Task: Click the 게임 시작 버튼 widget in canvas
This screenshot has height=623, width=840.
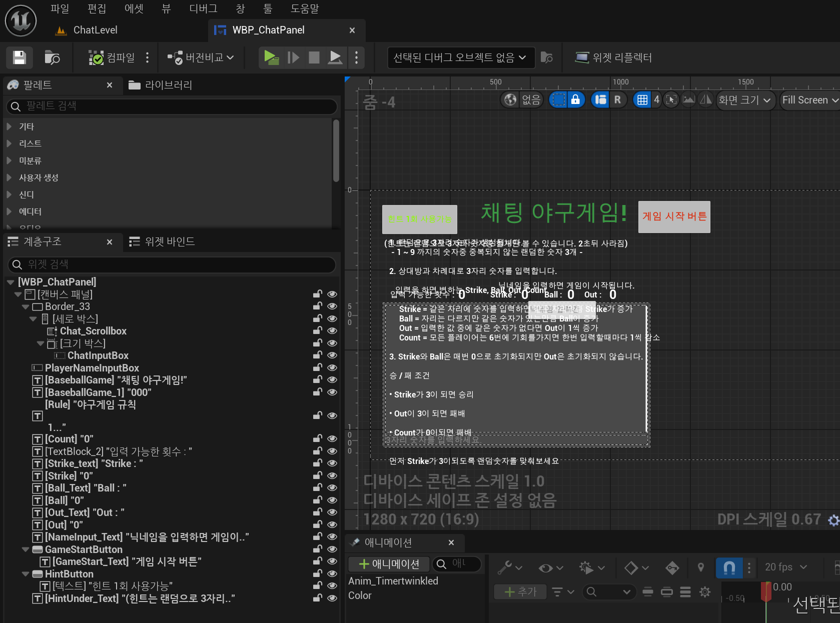Action: 674,216
